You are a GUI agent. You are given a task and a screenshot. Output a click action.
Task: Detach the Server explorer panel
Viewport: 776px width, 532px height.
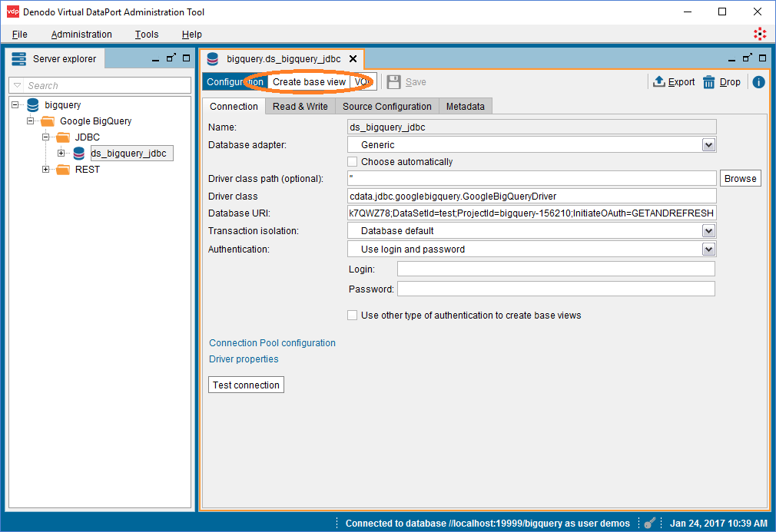(171, 58)
